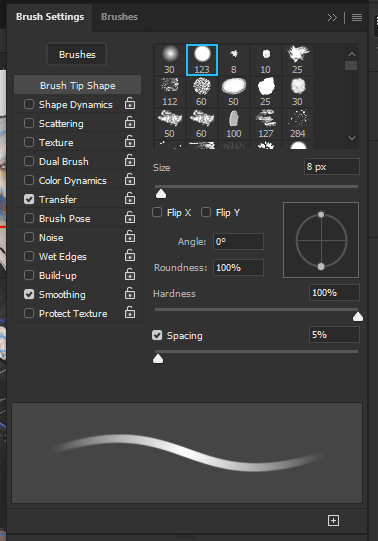Pick the 284 scattered dots brush tip
Viewport: 378px width, 541px height.
point(298,124)
